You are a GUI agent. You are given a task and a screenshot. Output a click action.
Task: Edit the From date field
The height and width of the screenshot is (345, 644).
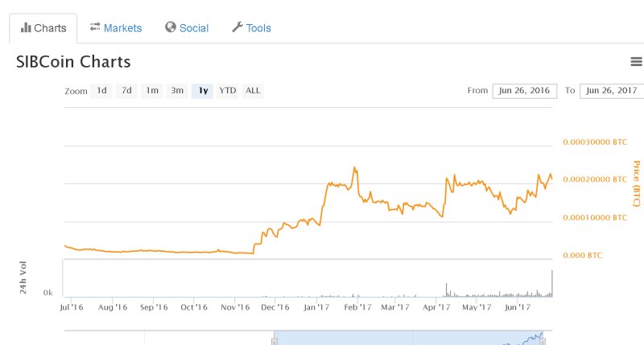[x=524, y=91]
